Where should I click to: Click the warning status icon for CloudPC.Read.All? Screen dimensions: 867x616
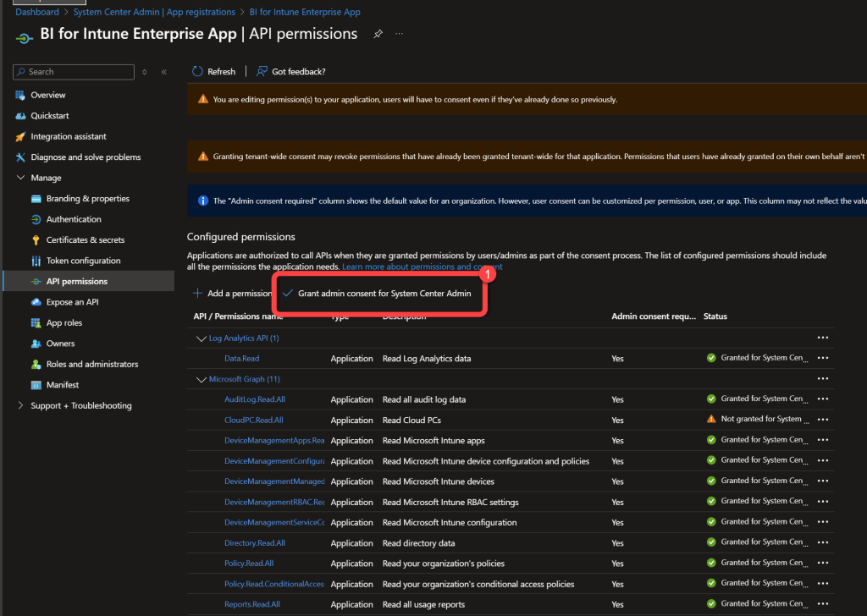(711, 419)
